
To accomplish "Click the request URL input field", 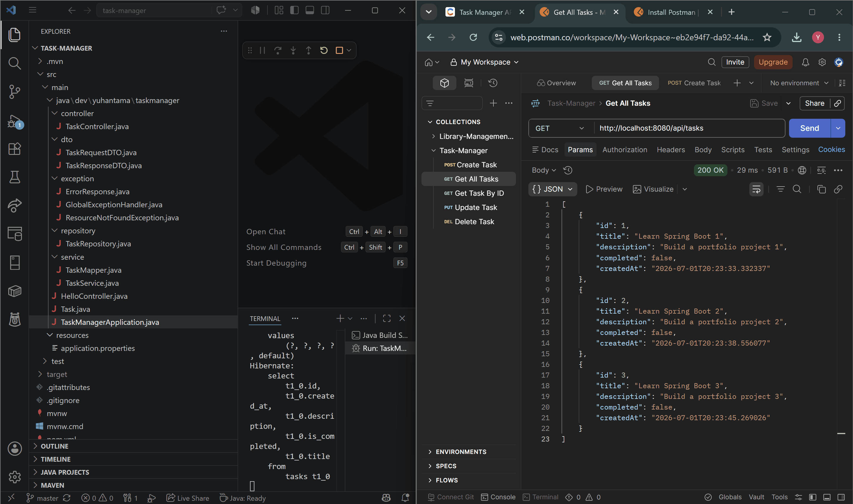I will click(x=689, y=128).
